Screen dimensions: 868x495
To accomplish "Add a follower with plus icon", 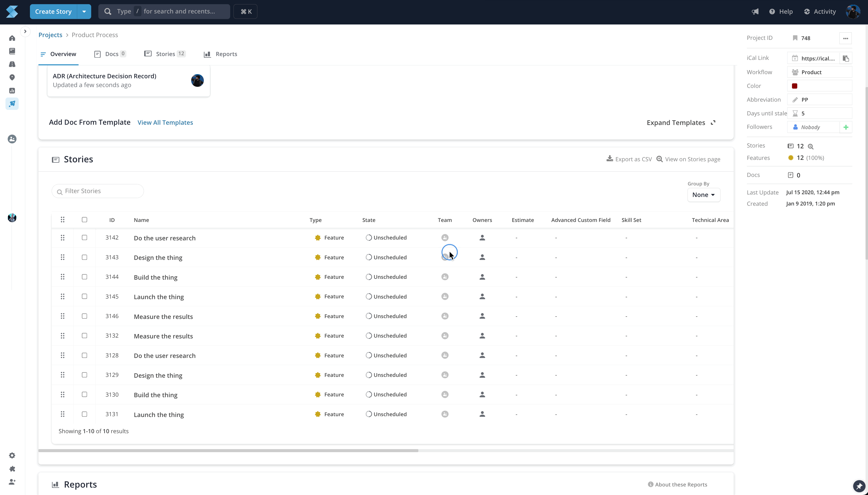I will click(846, 127).
